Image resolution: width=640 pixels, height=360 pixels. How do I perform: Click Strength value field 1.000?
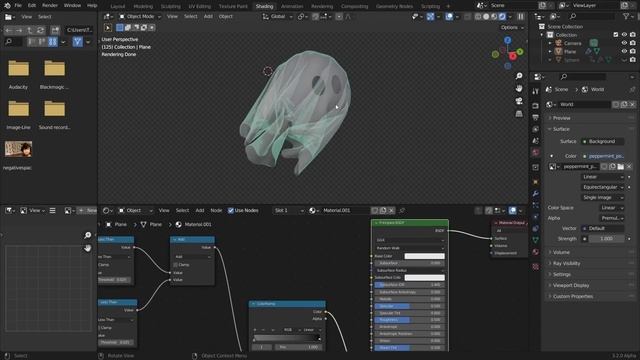[606, 239]
